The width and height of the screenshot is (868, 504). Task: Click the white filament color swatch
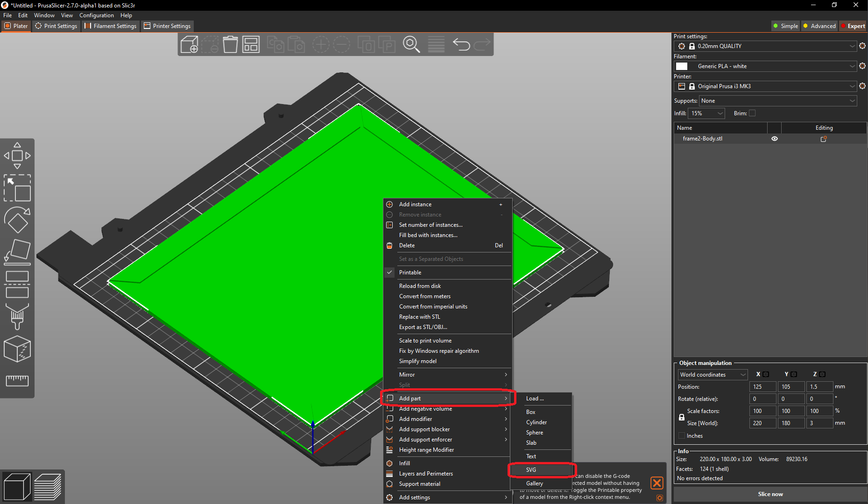tap(682, 66)
